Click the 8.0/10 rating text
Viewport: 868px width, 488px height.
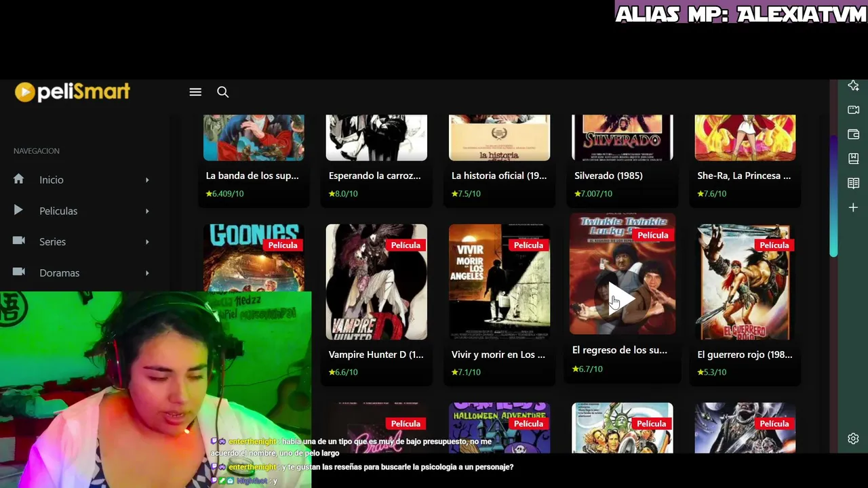click(x=343, y=194)
